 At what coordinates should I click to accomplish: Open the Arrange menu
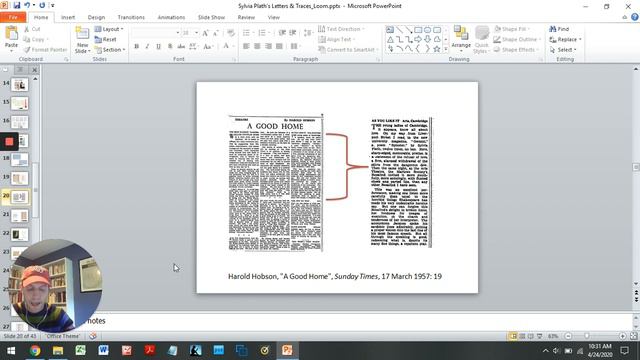461,39
